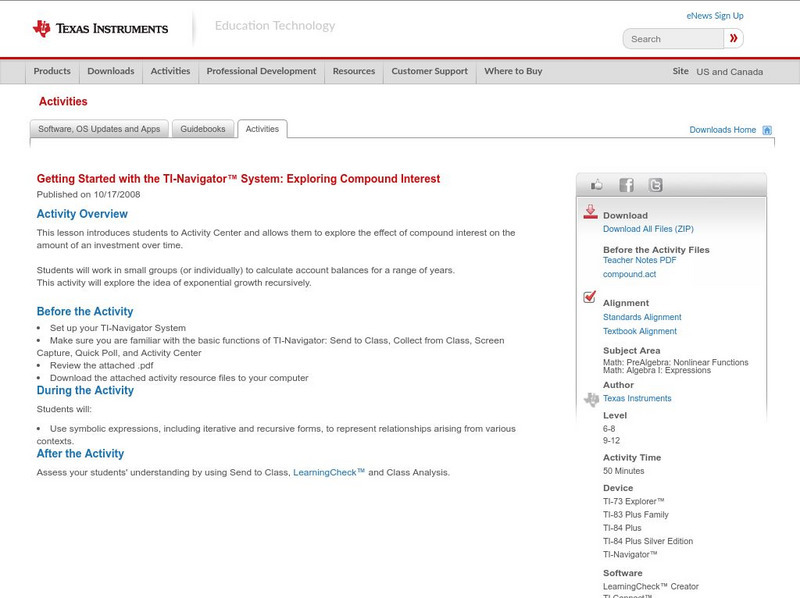The width and height of the screenshot is (800, 598).
Task: Open the Downloads menu
Action: 111,71
